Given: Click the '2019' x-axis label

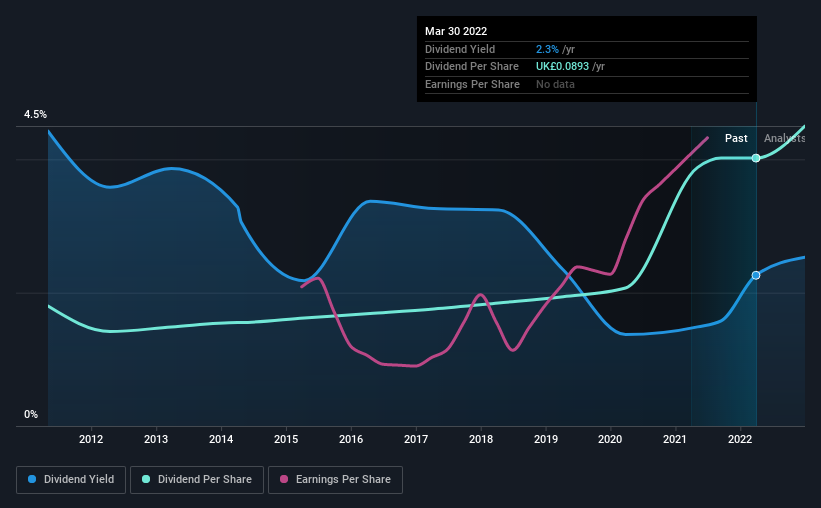Looking at the screenshot, I should tap(546, 439).
